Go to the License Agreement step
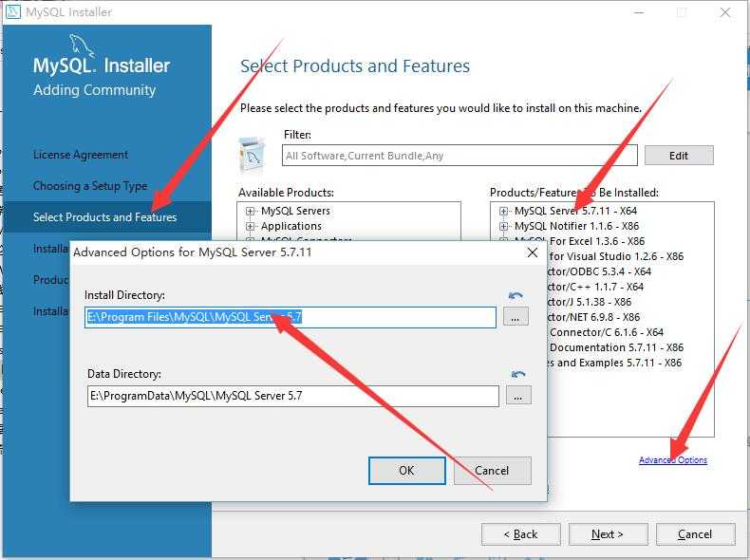The height and width of the screenshot is (560, 750). click(81, 155)
